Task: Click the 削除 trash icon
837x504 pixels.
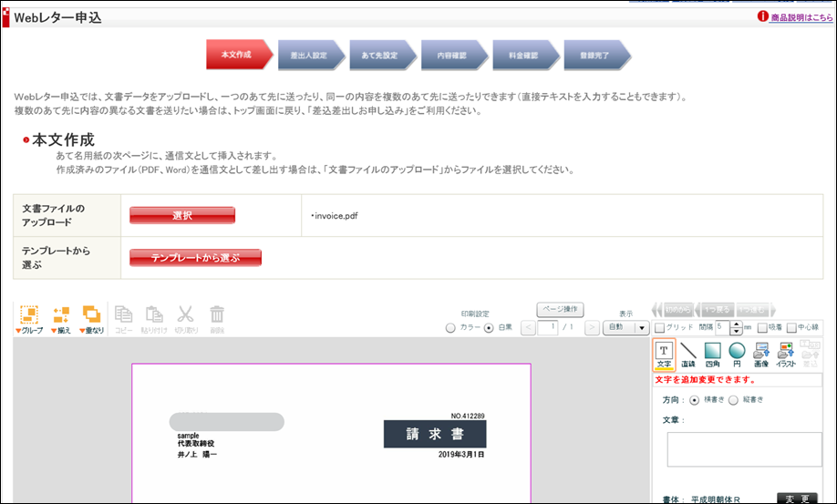Action: tap(217, 320)
